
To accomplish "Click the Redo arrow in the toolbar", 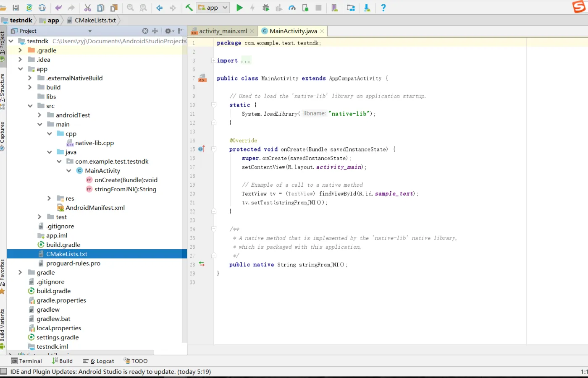I will (71, 8).
